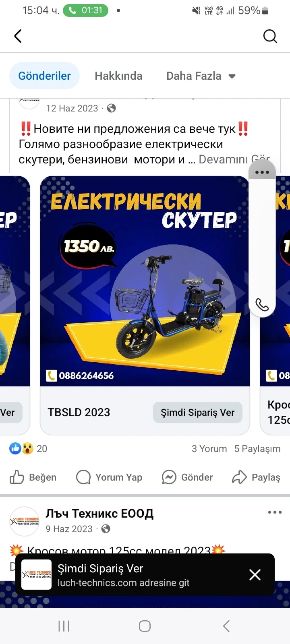Screen dimensions: 290x644
Task: Tap the Paylaş share arrow
Action: click(239, 477)
